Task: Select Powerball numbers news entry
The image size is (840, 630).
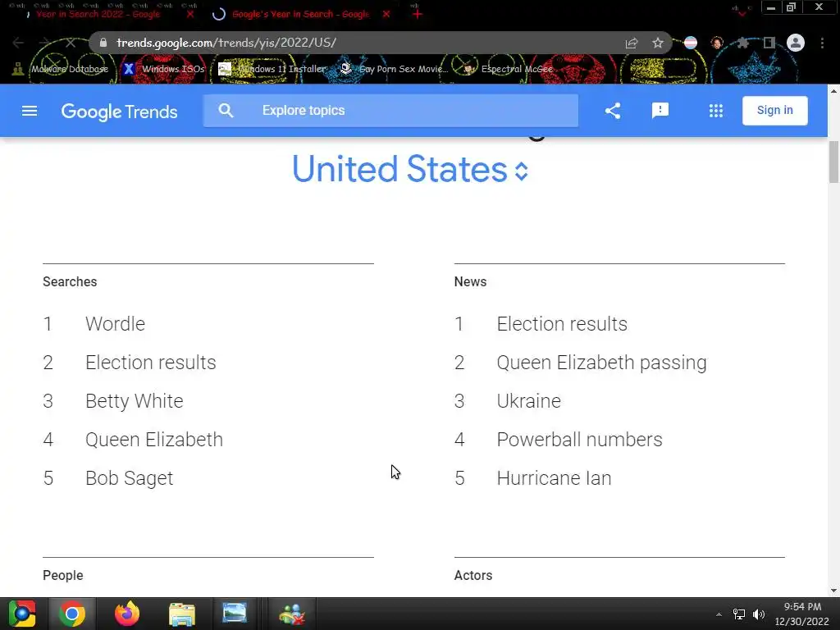Action: (x=580, y=440)
